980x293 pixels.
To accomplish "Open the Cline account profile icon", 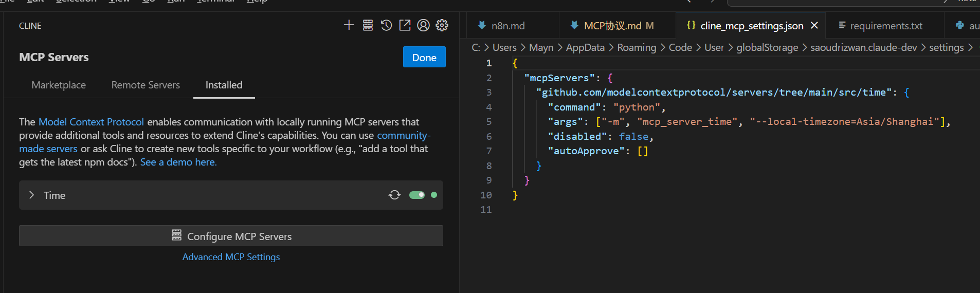I will pos(423,25).
